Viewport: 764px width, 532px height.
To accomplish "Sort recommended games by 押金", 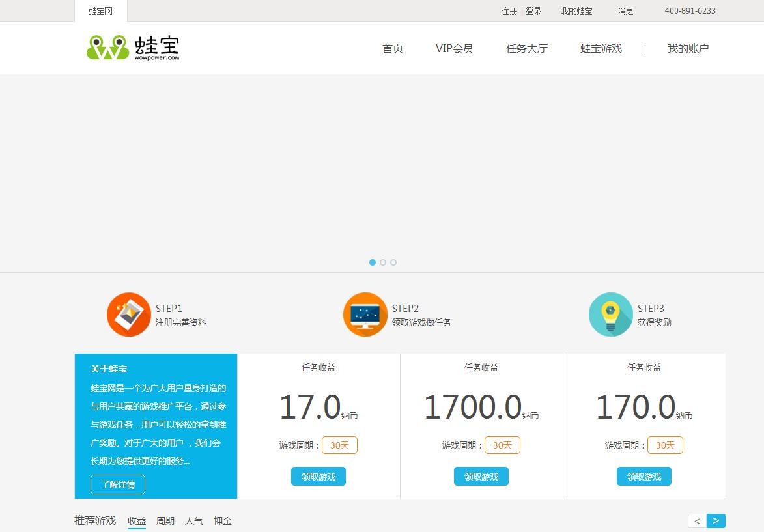I will (223, 521).
